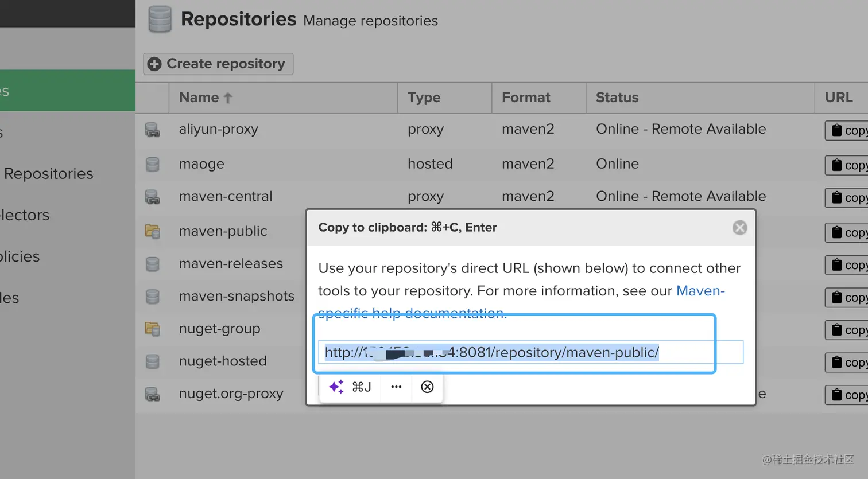
Task: Click the maoge hosted repository icon
Action: click(153, 165)
